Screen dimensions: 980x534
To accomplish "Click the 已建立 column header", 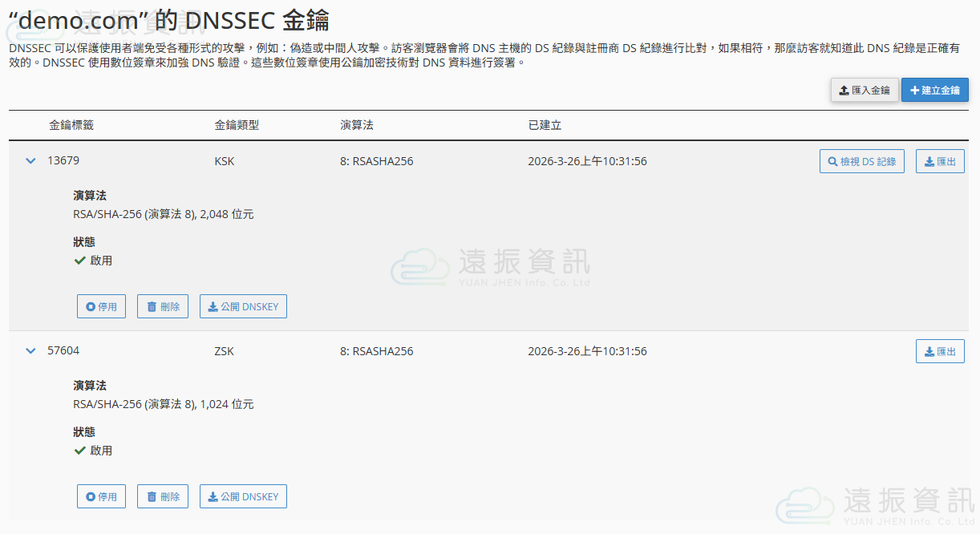I will (545, 125).
